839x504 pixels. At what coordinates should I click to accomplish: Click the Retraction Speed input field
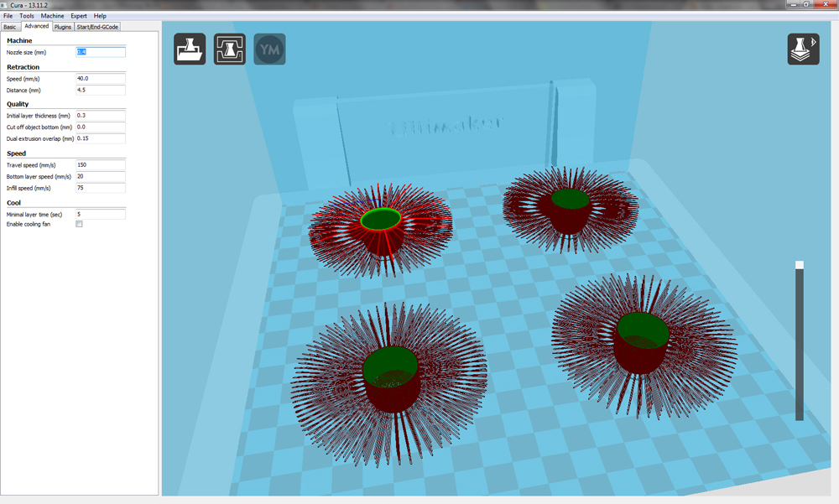point(101,79)
